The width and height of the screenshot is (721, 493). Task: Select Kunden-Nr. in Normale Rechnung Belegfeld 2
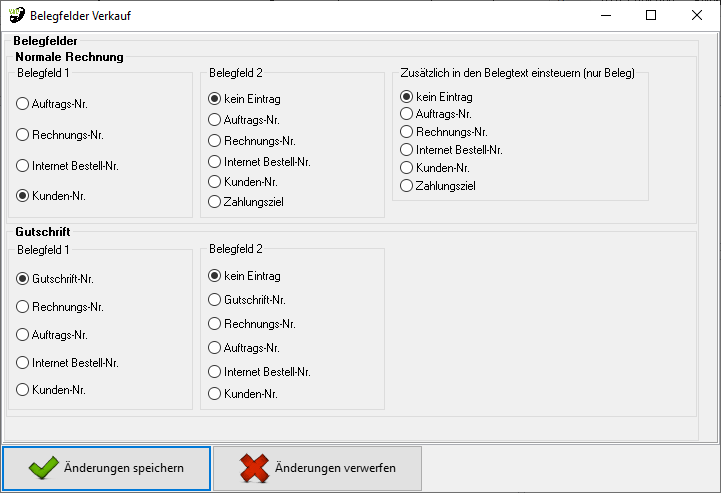(215, 182)
